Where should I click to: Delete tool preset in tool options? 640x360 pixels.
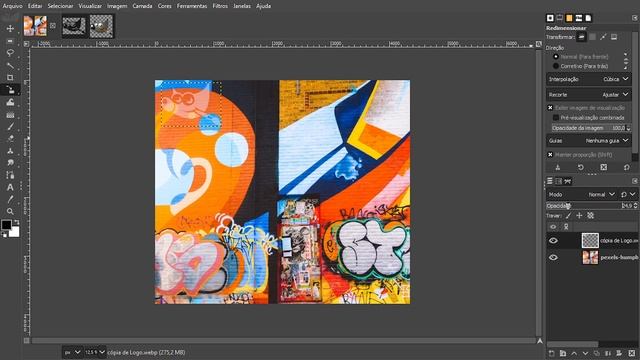click(x=604, y=167)
